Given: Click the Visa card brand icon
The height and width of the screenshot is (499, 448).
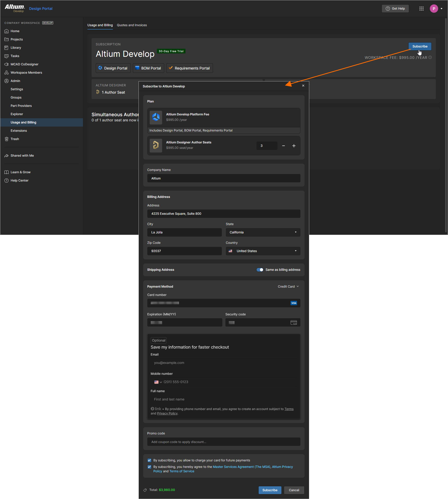Looking at the screenshot, I should coord(294,303).
